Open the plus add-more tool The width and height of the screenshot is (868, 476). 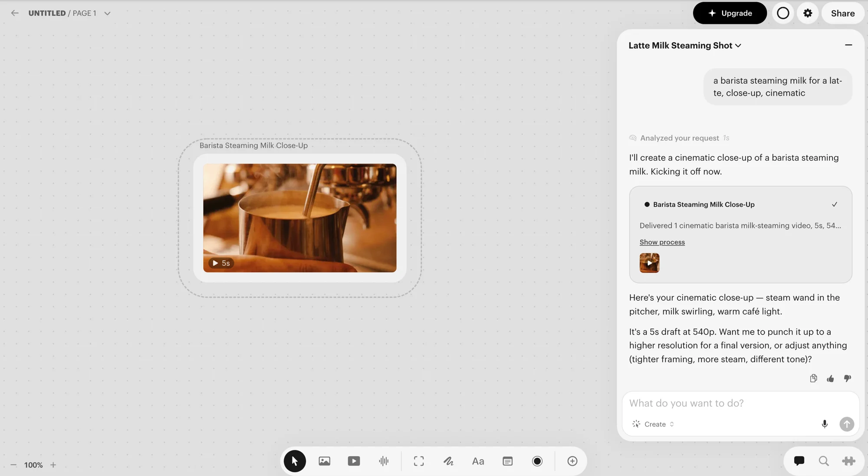(x=572, y=461)
